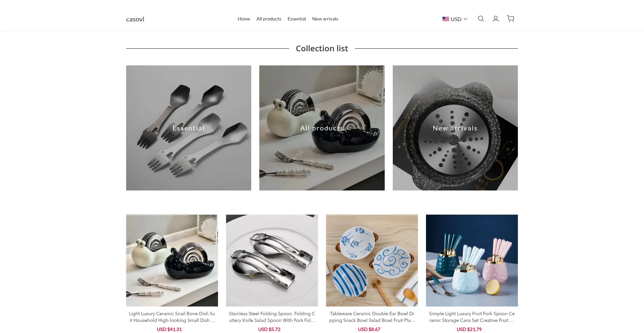View the ceramic snail bone dish image
Image resolution: width=644 pixels, height=333 pixels.
[172, 261]
